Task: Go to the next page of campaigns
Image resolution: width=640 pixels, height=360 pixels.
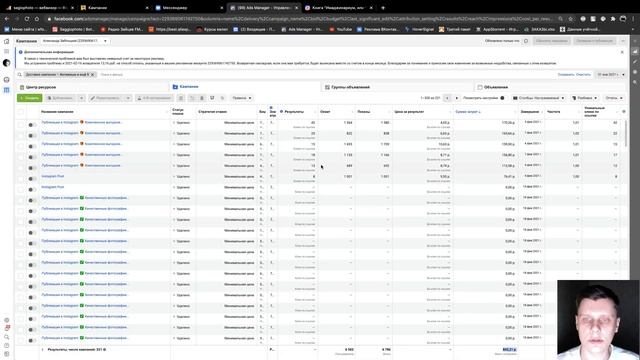Action: (x=456, y=98)
